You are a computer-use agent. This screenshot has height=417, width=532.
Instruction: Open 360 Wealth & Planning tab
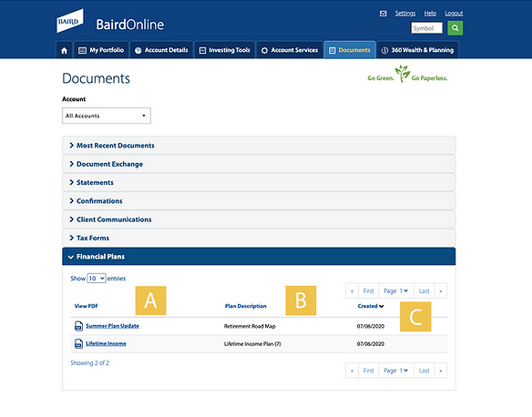click(x=417, y=50)
